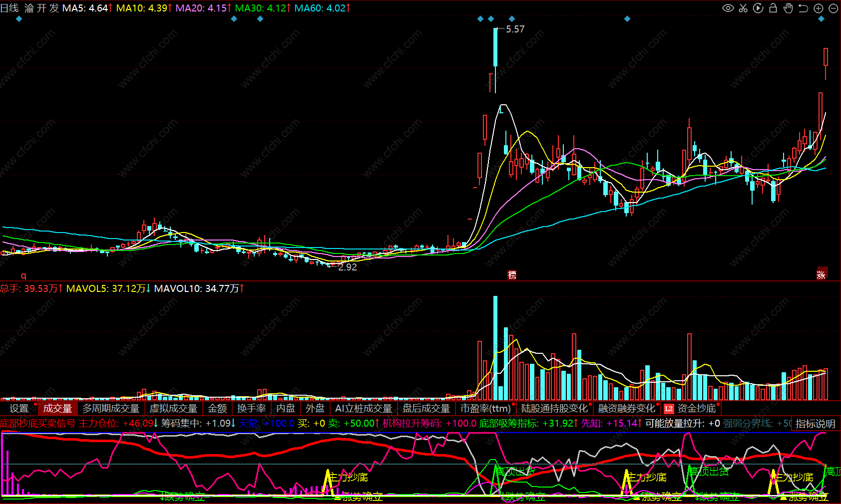Click the stock name 渝开发
Screen dimensions: 841x504
click(x=41, y=8)
